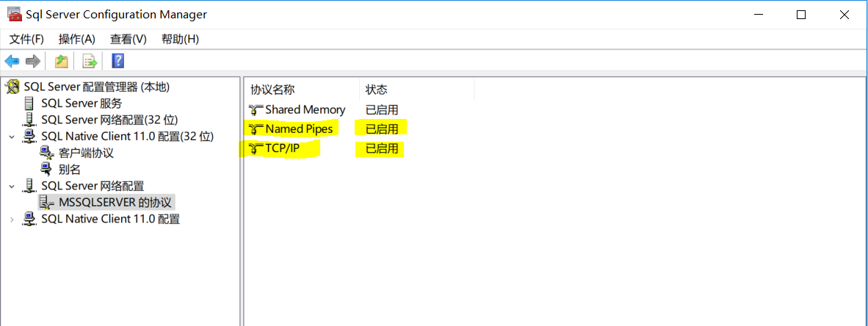868x326 pixels.
Task: Click the Named Pipes protocol icon
Action: click(256, 129)
